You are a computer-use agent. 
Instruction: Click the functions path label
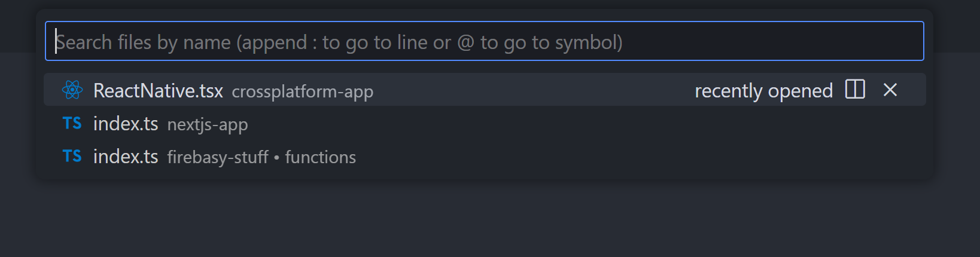320,157
